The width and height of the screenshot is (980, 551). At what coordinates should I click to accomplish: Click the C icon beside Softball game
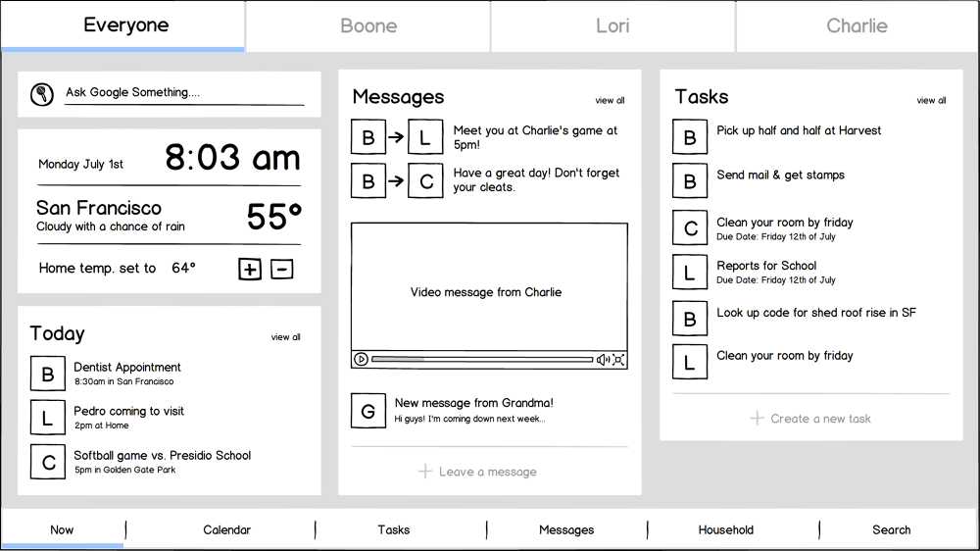[48, 463]
